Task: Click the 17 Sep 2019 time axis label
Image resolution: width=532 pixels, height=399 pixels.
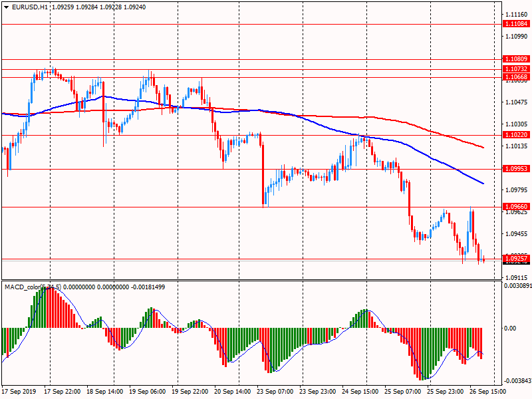Action: click(19, 392)
